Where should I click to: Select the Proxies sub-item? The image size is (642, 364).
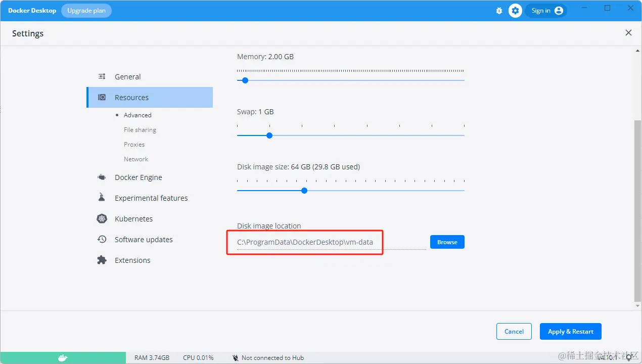[x=134, y=145]
